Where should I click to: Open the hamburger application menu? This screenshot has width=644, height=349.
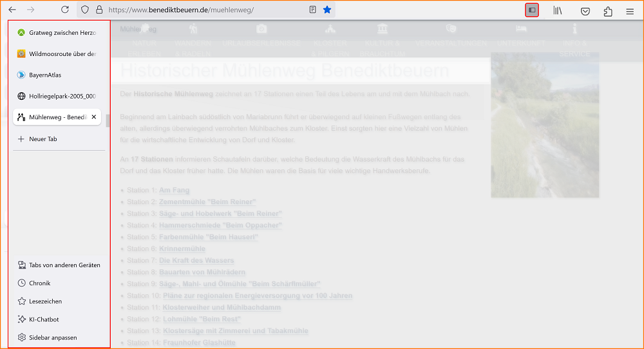point(630,12)
